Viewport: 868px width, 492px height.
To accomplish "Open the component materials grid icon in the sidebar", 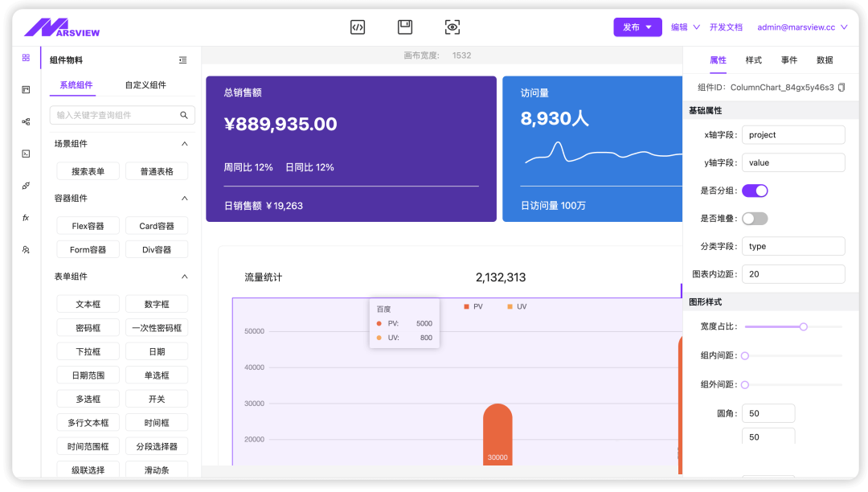I will pyautogui.click(x=26, y=58).
